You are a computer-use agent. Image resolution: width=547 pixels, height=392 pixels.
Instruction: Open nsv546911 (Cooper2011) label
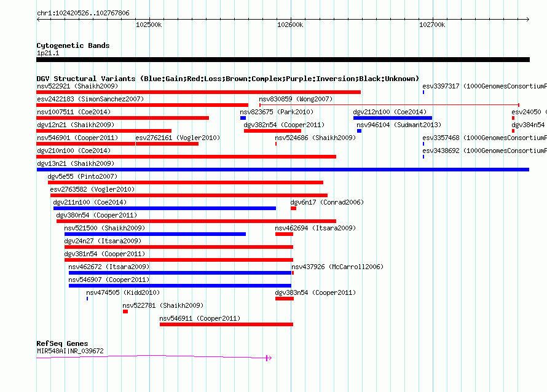(200, 318)
